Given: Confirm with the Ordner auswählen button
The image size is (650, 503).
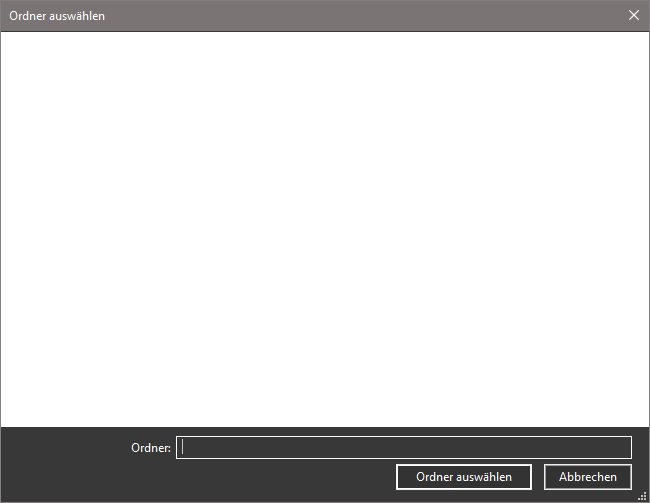Looking at the screenshot, I should click(x=464, y=477).
